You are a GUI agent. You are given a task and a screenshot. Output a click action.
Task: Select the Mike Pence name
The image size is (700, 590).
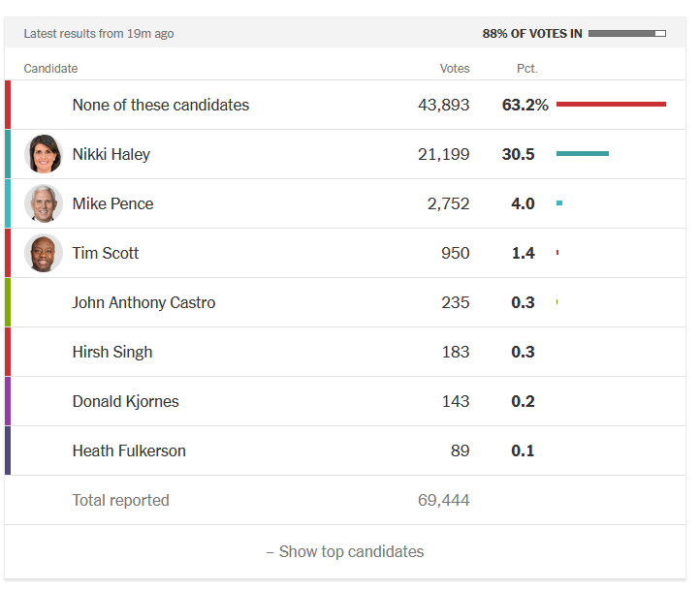pyautogui.click(x=112, y=203)
